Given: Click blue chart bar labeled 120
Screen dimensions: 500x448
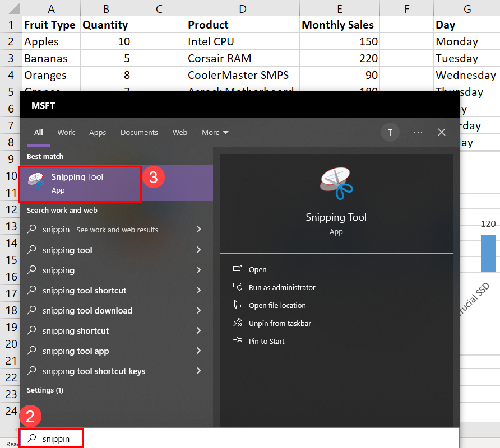Looking at the screenshot, I should tap(488, 253).
